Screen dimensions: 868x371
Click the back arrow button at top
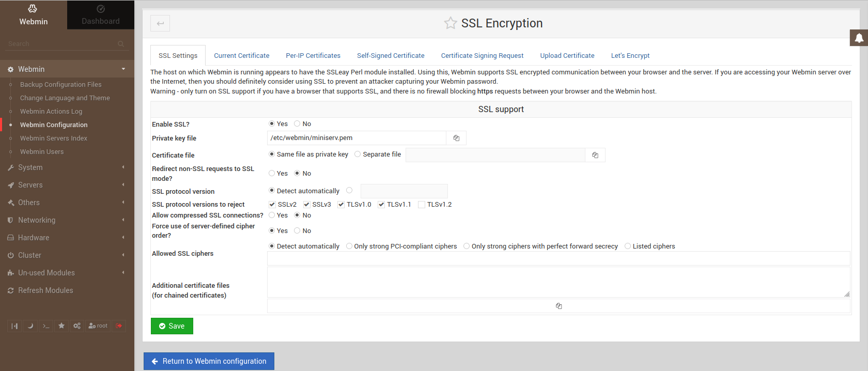(160, 23)
